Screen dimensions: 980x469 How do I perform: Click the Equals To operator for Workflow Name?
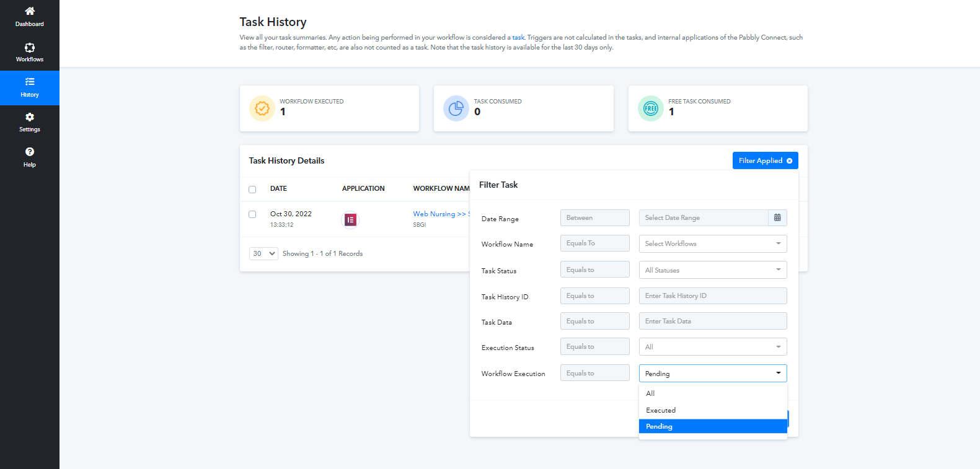click(x=595, y=243)
